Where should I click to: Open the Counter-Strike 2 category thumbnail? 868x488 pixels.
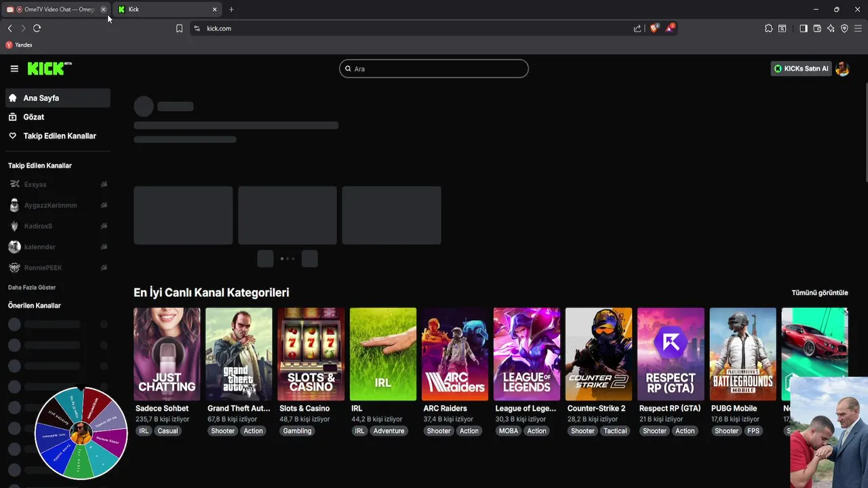[x=599, y=354]
